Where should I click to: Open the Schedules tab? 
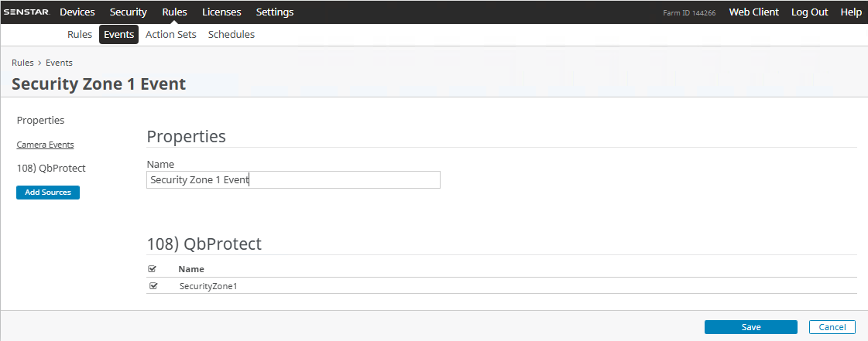tap(232, 35)
